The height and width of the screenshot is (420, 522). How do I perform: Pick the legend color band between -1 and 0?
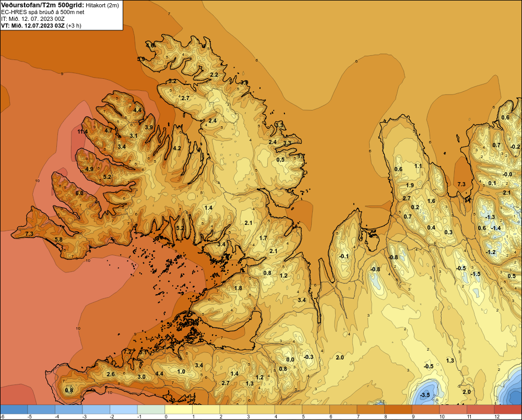pos(151,410)
